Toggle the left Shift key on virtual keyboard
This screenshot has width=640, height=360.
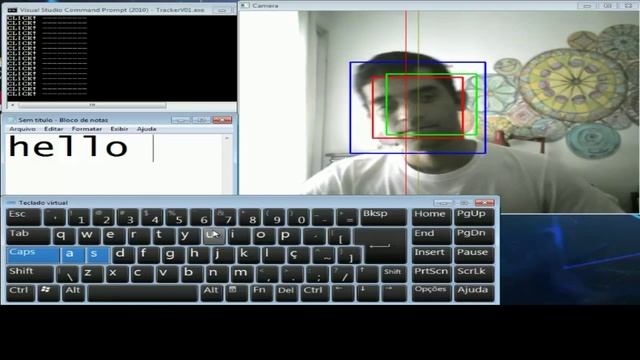[x=30, y=274]
